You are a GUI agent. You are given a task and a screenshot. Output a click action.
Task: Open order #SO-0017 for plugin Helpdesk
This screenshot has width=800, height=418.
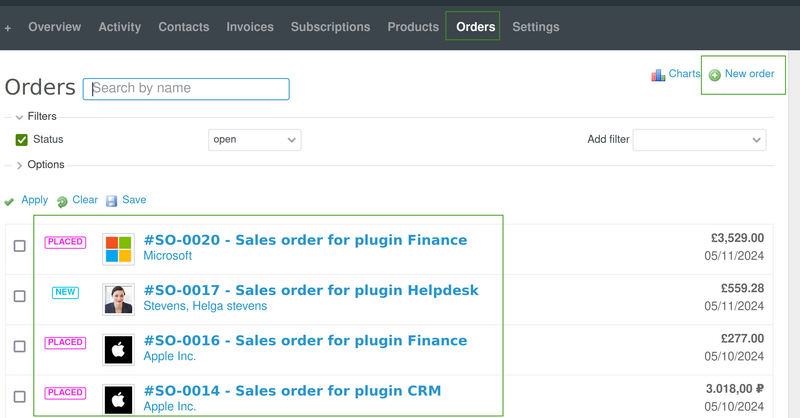point(311,290)
